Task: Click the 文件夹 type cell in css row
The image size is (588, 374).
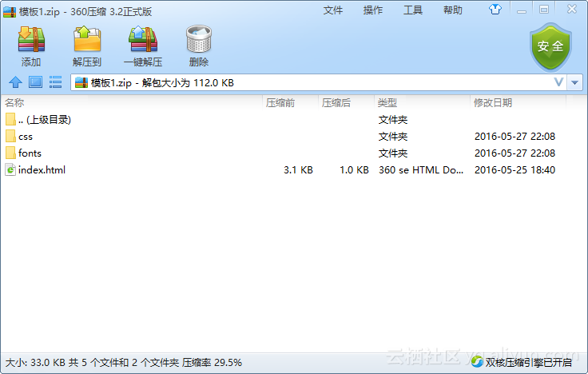Action: pos(393,137)
